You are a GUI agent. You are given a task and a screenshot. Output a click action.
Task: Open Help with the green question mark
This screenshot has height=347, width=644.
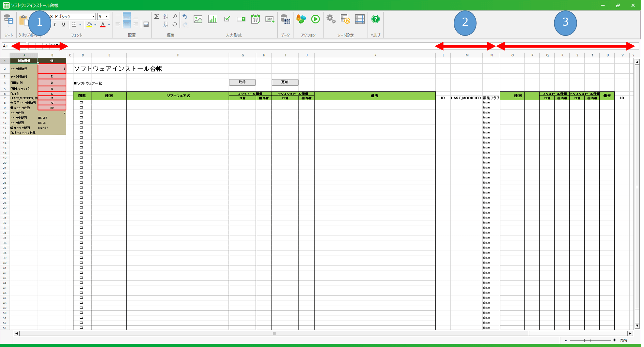[x=375, y=19]
